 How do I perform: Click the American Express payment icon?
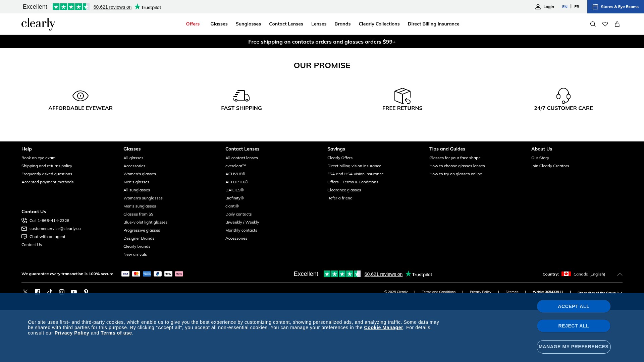click(147, 274)
